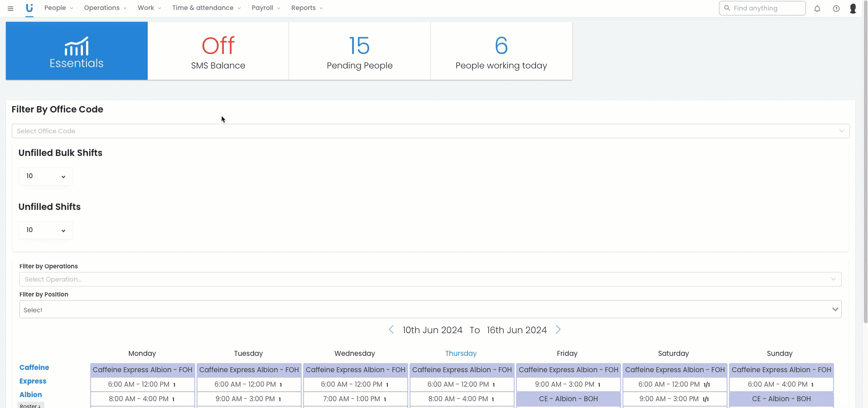868x408 pixels.
Task: Go to next week arrow
Action: (558, 330)
